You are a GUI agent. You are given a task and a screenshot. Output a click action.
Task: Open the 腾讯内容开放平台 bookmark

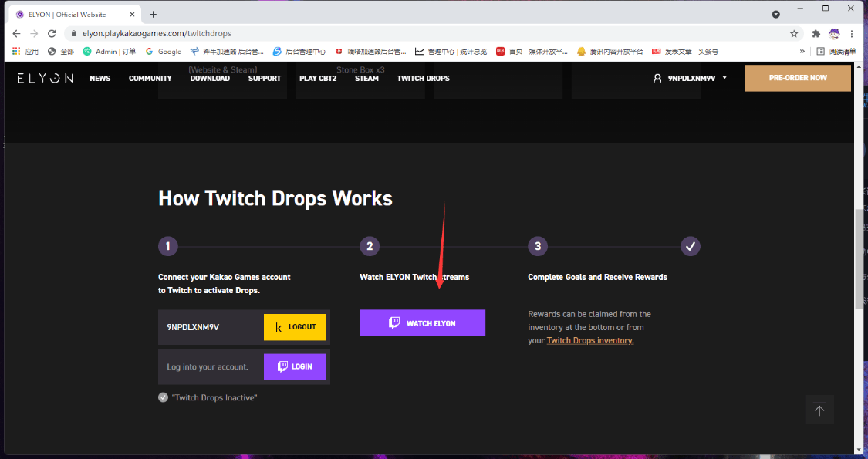pos(610,52)
